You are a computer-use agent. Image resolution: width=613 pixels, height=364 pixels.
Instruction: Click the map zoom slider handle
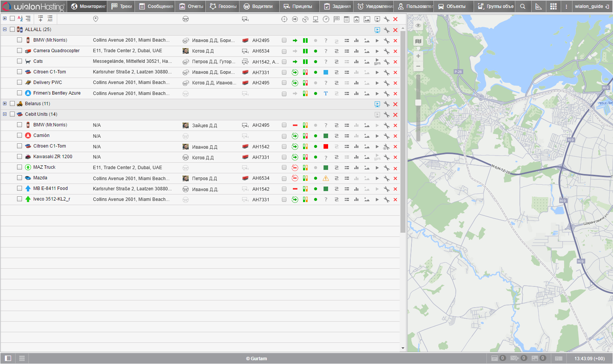(418, 103)
